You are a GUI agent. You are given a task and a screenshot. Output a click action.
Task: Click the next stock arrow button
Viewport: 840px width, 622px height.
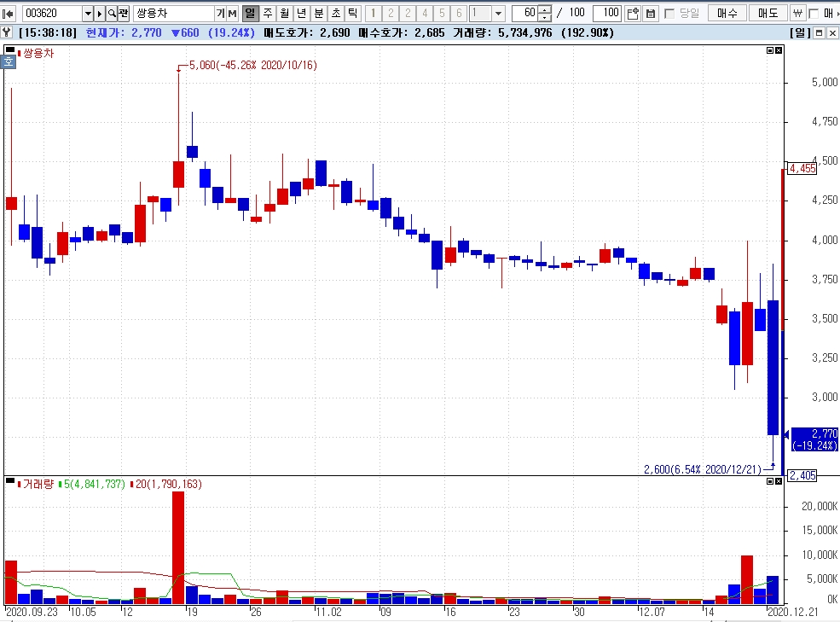coord(100,13)
